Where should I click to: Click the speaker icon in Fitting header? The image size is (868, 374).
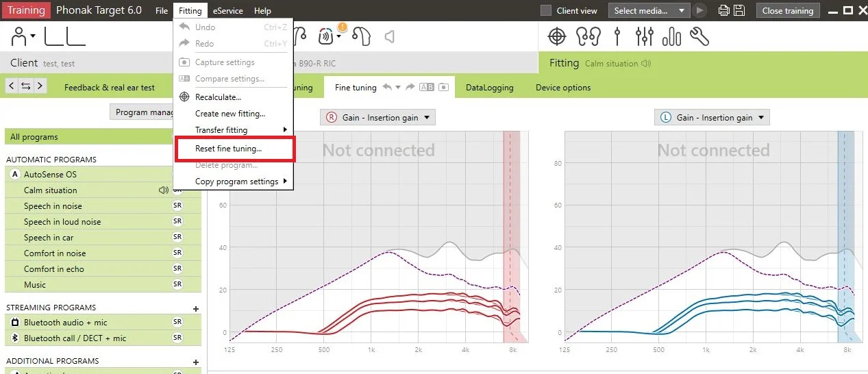click(x=646, y=64)
